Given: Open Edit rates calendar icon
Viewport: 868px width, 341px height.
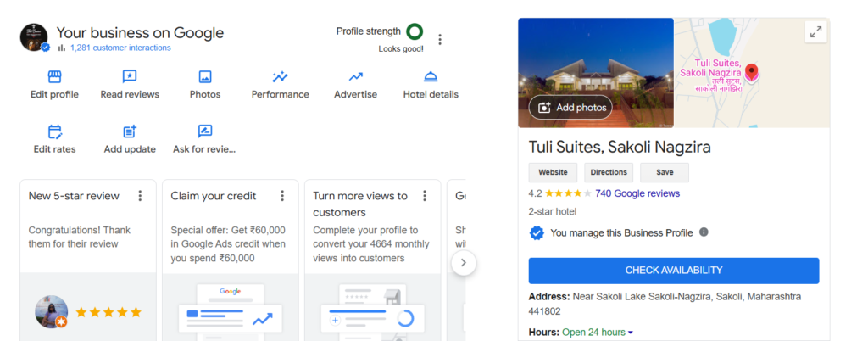Looking at the screenshot, I should click(x=54, y=131).
